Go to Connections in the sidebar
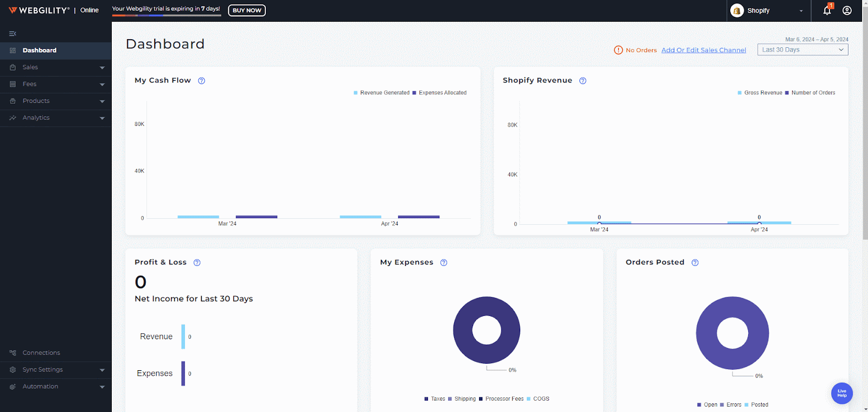Viewport: 868px width, 412px height. coord(41,353)
